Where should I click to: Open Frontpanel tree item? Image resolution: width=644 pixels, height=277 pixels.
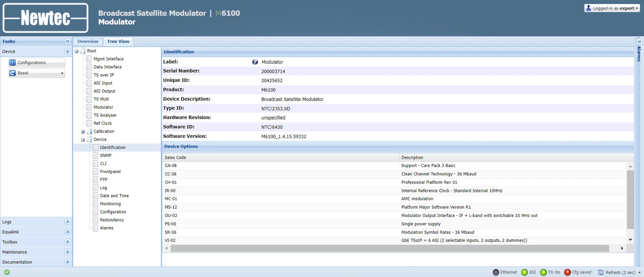(110, 172)
